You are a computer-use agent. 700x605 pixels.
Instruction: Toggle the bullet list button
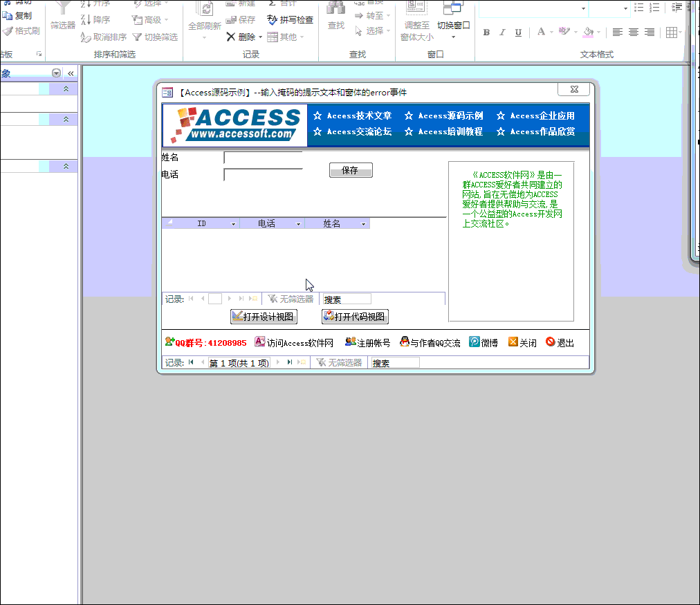click(639, 7)
